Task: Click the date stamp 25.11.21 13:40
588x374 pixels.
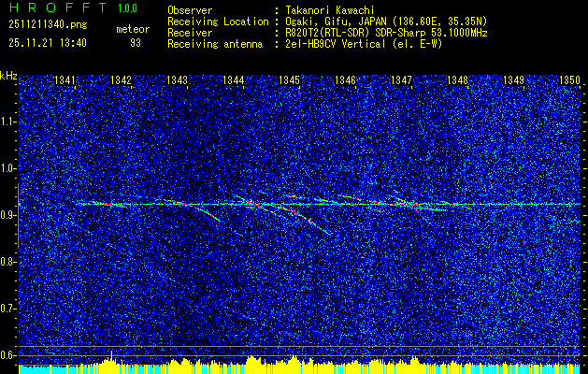Action: coord(48,43)
